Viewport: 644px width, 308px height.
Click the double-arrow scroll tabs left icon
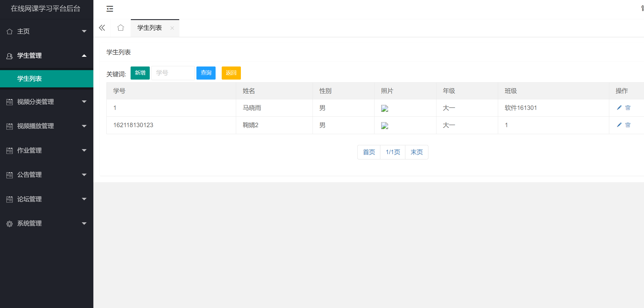[x=102, y=28]
